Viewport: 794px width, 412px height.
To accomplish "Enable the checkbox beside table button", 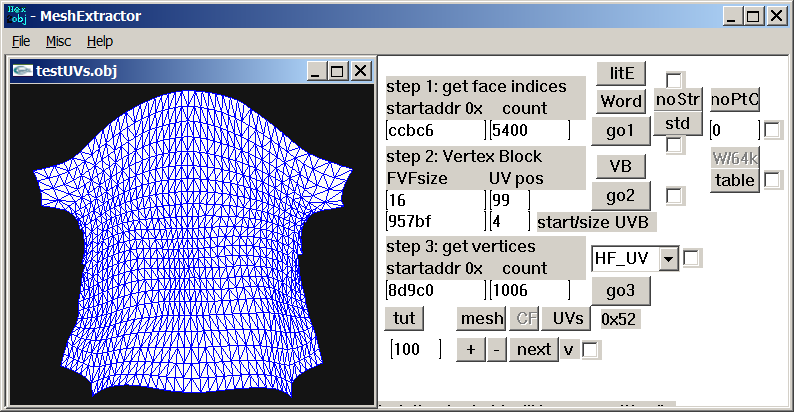I will click(x=773, y=180).
